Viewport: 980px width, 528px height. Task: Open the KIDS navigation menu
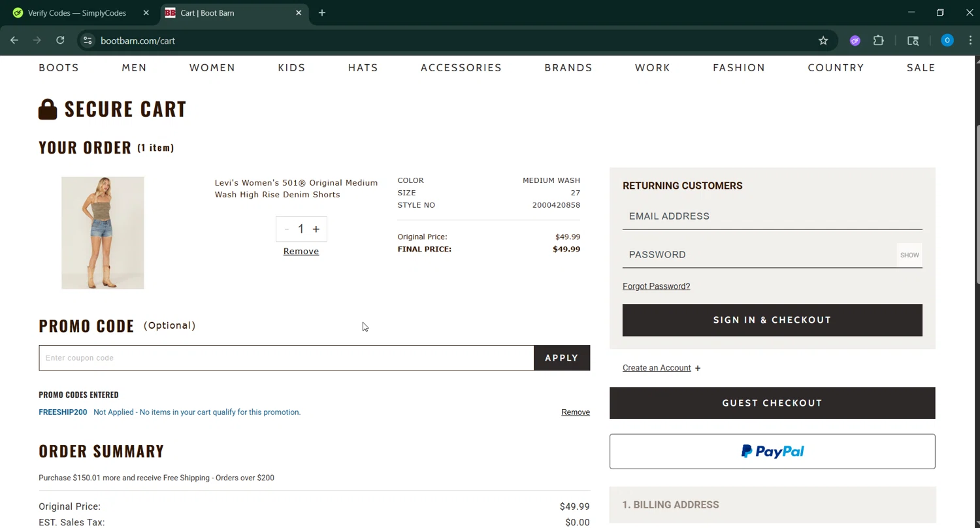(291, 67)
